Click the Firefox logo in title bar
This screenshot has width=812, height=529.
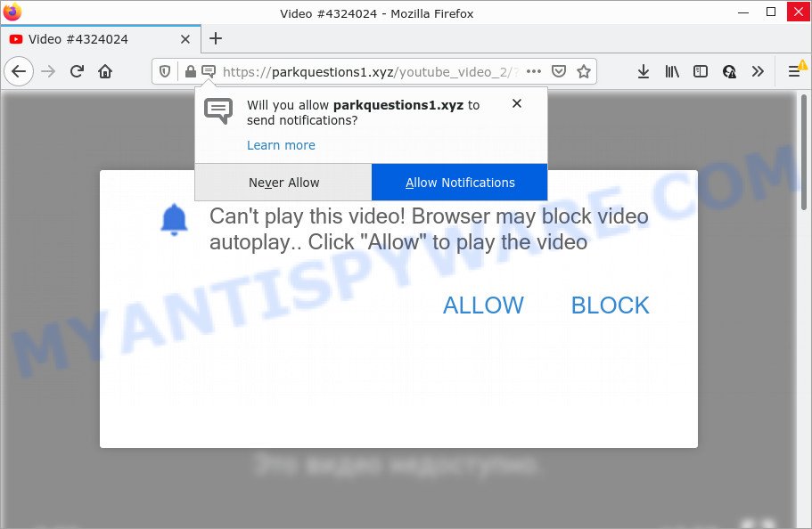[x=12, y=12]
